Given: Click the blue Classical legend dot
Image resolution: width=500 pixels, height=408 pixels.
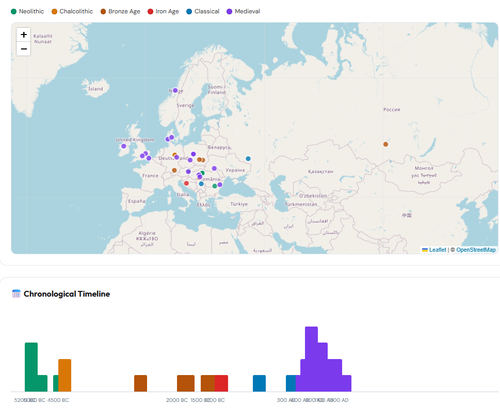Looking at the screenshot, I should click(x=189, y=12).
